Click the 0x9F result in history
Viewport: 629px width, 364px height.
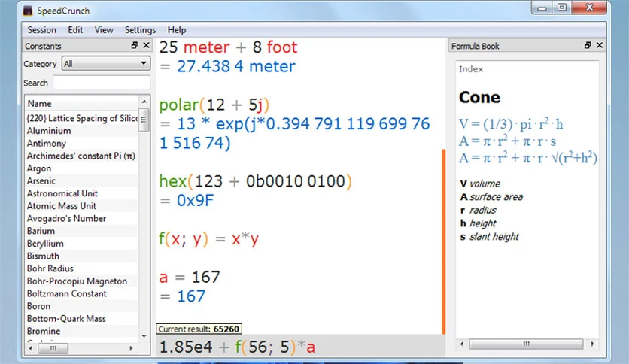[196, 201]
